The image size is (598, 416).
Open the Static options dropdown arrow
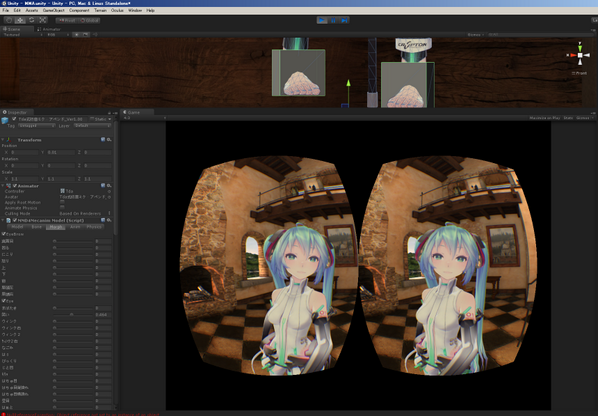tap(110, 119)
